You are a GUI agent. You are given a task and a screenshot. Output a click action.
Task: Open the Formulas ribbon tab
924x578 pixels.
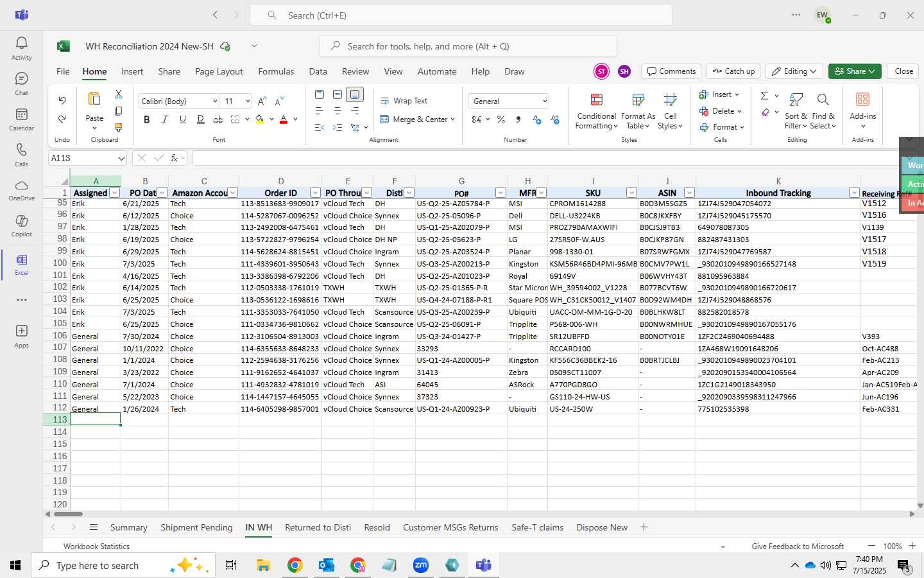coord(276,71)
